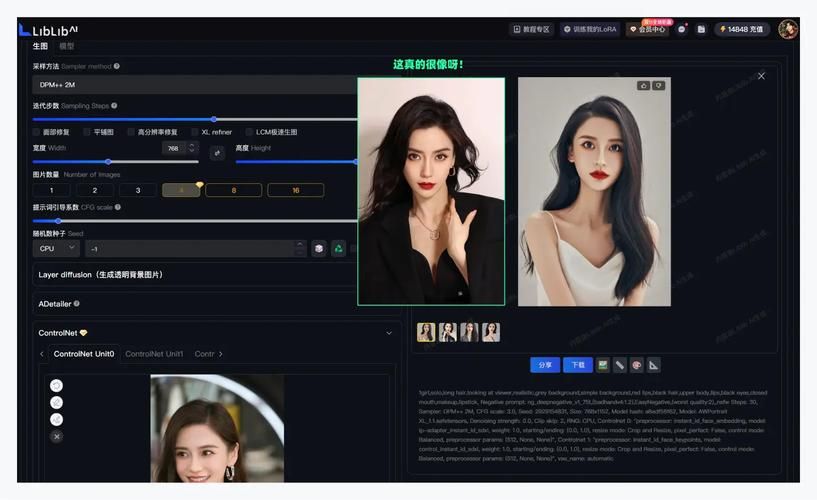Viewport: 817px width, 500px height.
Task: Select the first result thumbnail
Action: point(426,332)
